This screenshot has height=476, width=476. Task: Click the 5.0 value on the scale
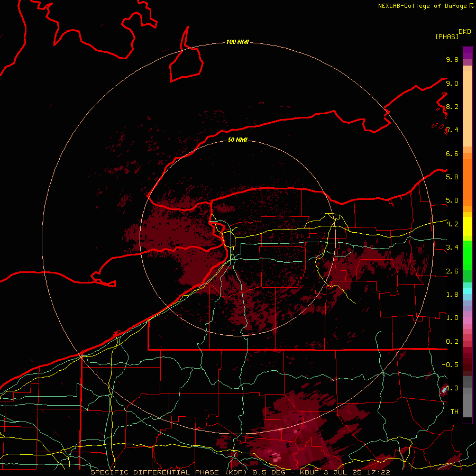(x=452, y=200)
